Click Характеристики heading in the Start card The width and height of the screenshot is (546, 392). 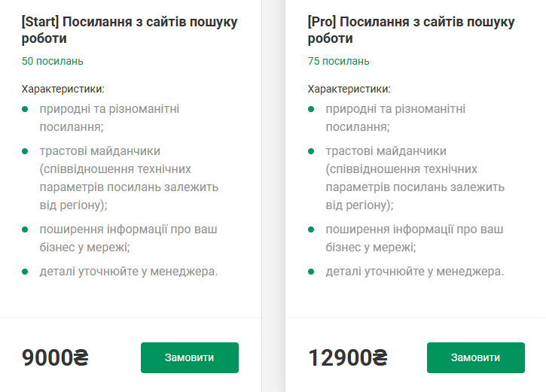(63, 88)
